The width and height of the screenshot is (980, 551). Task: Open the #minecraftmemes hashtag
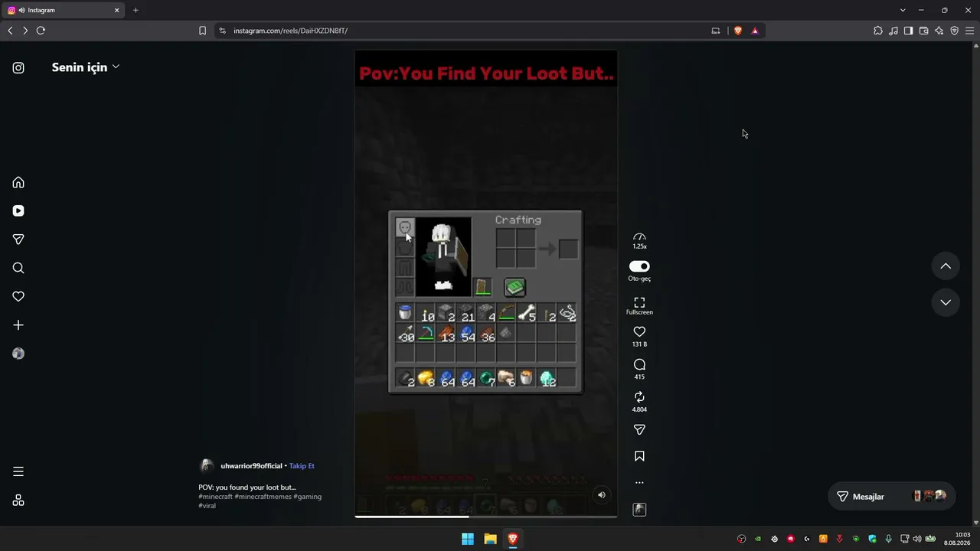263,497
